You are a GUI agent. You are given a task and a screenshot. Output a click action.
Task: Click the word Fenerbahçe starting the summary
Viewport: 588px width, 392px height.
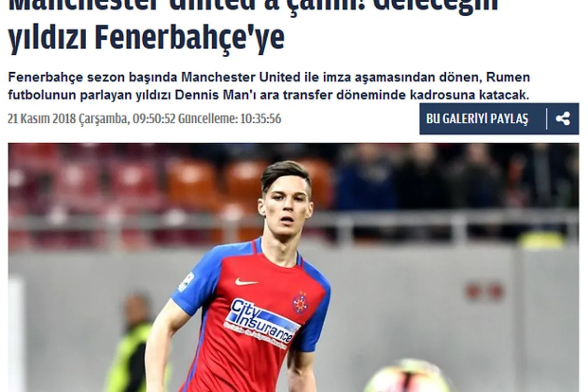coord(45,77)
